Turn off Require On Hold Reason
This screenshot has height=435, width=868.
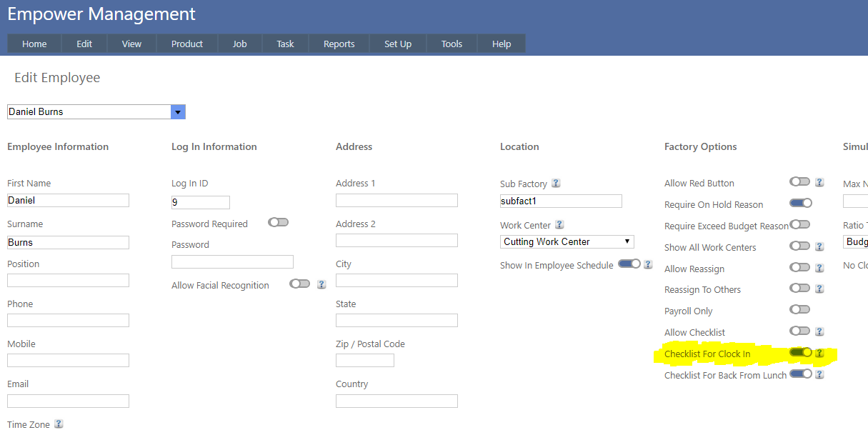(800, 204)
